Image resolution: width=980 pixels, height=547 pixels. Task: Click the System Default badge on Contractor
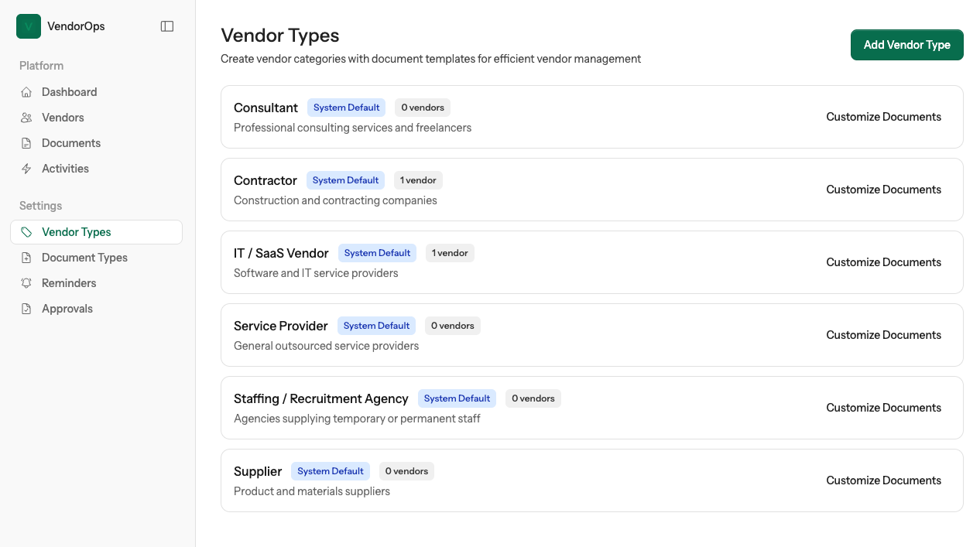pyautogui.click(x=345, y=179)
